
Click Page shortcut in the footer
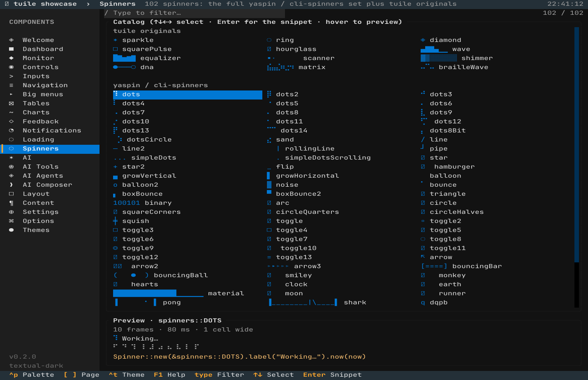[81, 375]
